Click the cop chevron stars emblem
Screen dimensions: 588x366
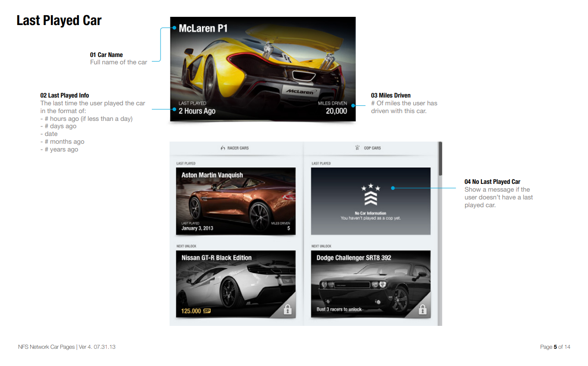pos(371,195)
